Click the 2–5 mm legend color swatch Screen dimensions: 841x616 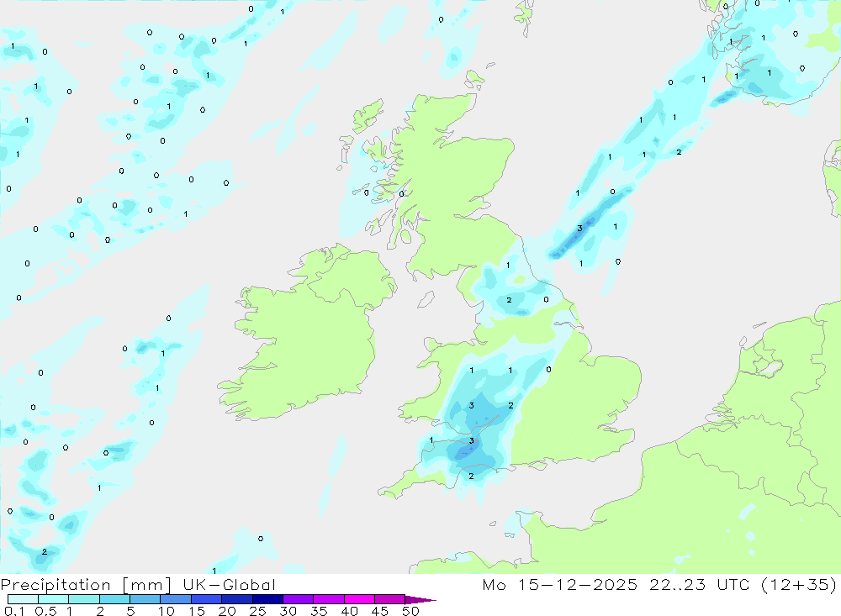[x=114, y=599]
